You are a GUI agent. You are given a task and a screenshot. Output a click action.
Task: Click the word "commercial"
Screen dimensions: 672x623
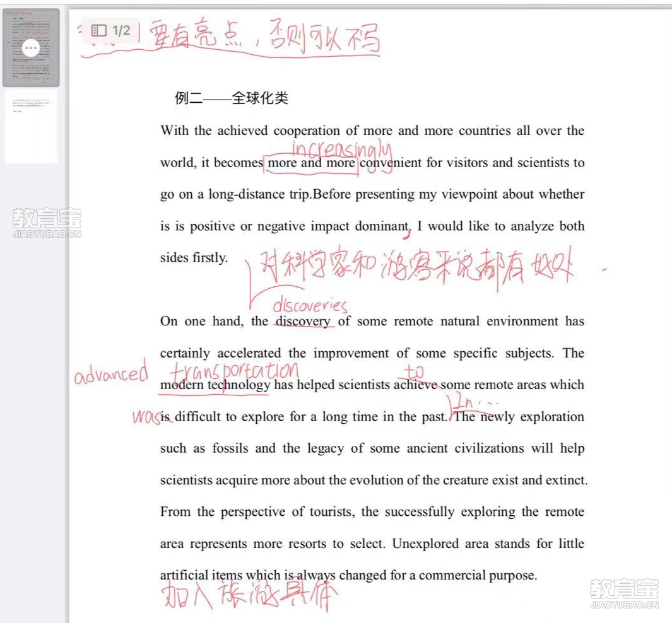452,576
